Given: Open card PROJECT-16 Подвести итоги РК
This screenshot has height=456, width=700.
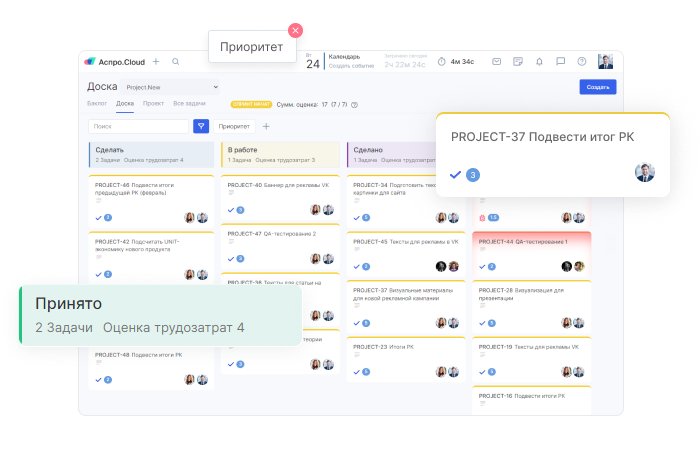Looking at the screenshot, I should click(x=532, y=400).
